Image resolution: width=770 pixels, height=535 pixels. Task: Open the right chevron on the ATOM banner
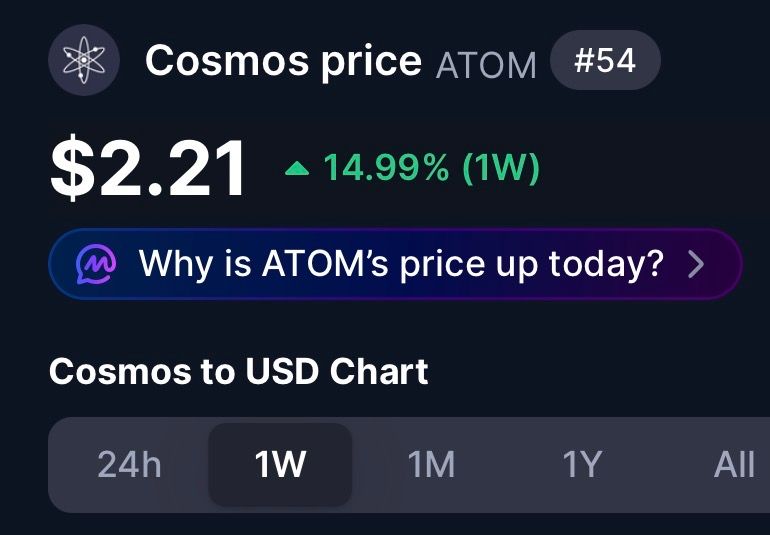(x=697, y=264)
